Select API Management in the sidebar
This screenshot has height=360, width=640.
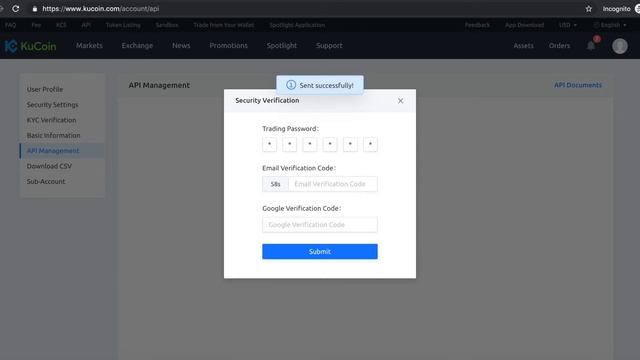pos(62,151)
